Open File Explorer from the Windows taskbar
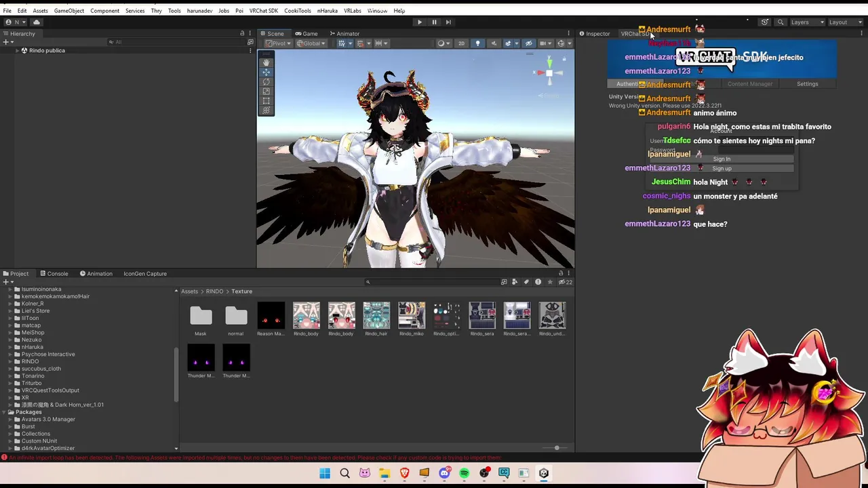Screen dimensions: 868x488 coord(384,473)
